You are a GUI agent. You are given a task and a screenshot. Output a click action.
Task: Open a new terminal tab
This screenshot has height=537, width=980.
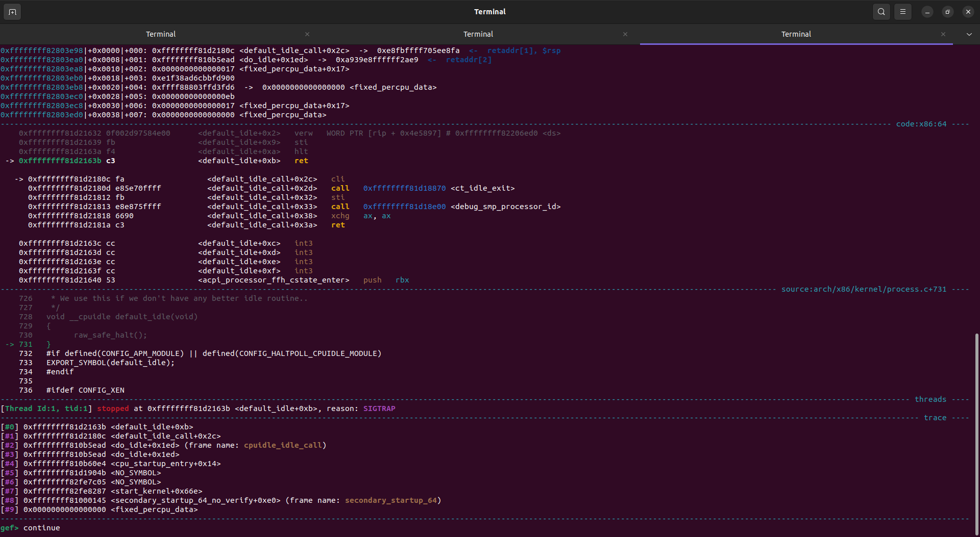[x=12, y=11]
